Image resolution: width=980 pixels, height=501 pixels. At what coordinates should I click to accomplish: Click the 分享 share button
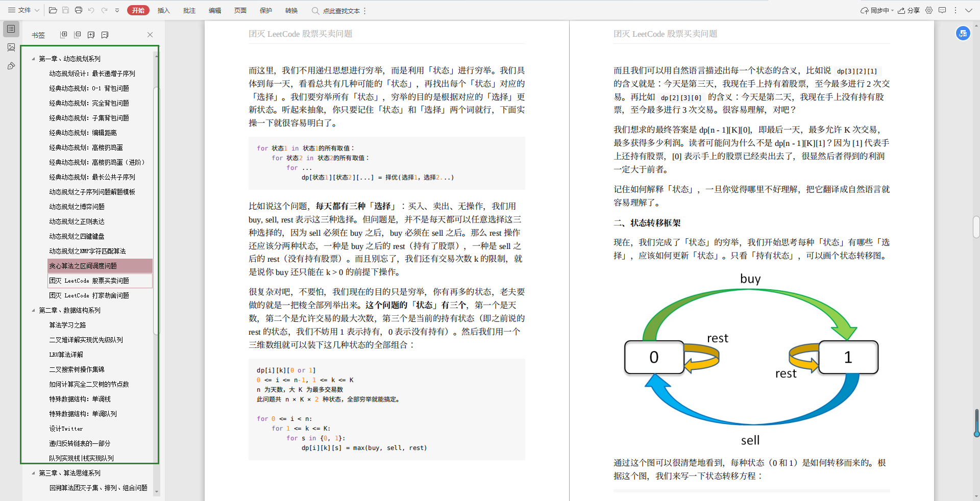click(909, 10)
